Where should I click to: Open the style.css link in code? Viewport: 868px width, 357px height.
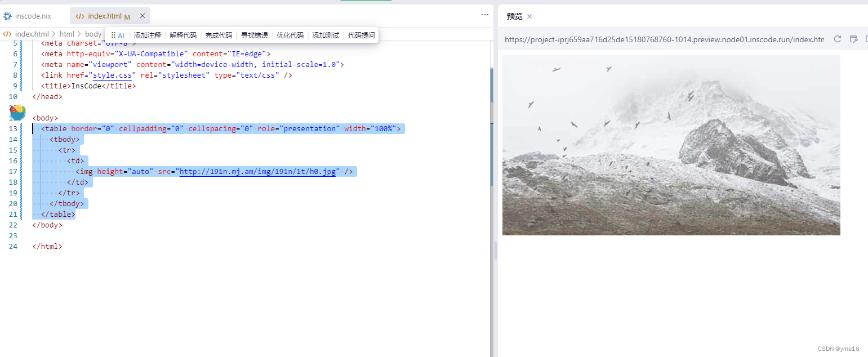[x=112, y=75]
